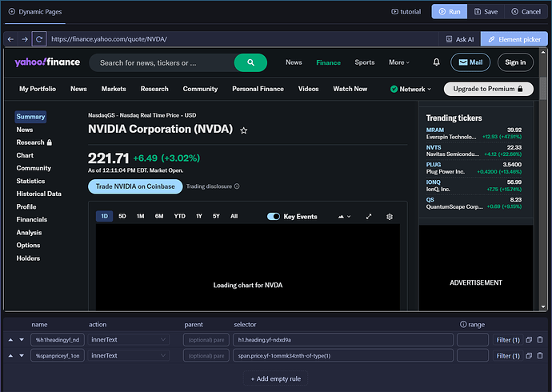Image resolution: width=552 pixels, height=392 pixels.
Task: Click the Save button
Action: pyautogui.click(x=486, y=12)
